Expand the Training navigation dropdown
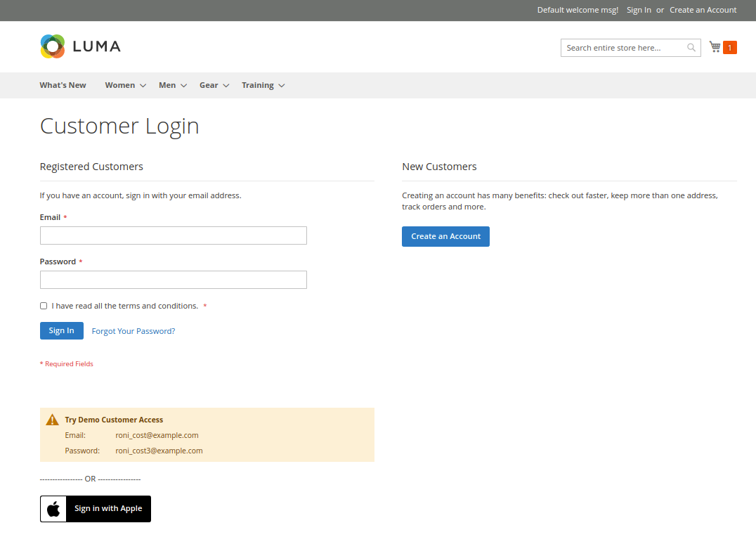Screen dimensions: 756x549 pos(258,84)
